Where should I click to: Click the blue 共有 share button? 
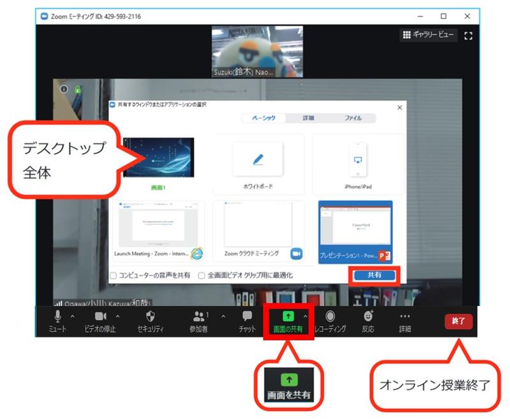375,275
